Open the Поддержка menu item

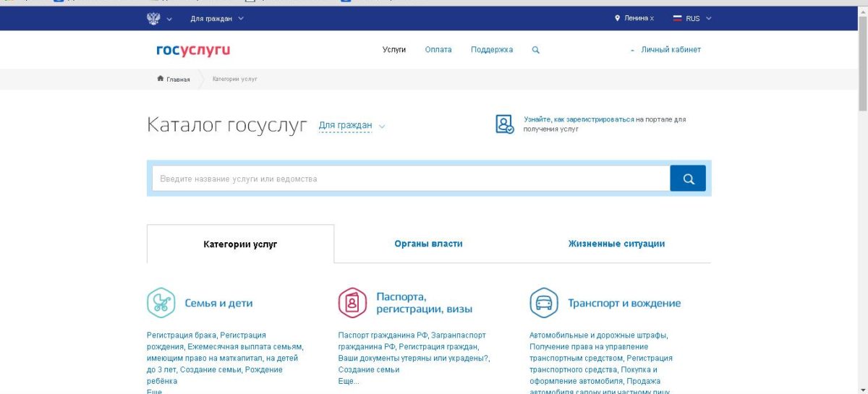[492, 50]
